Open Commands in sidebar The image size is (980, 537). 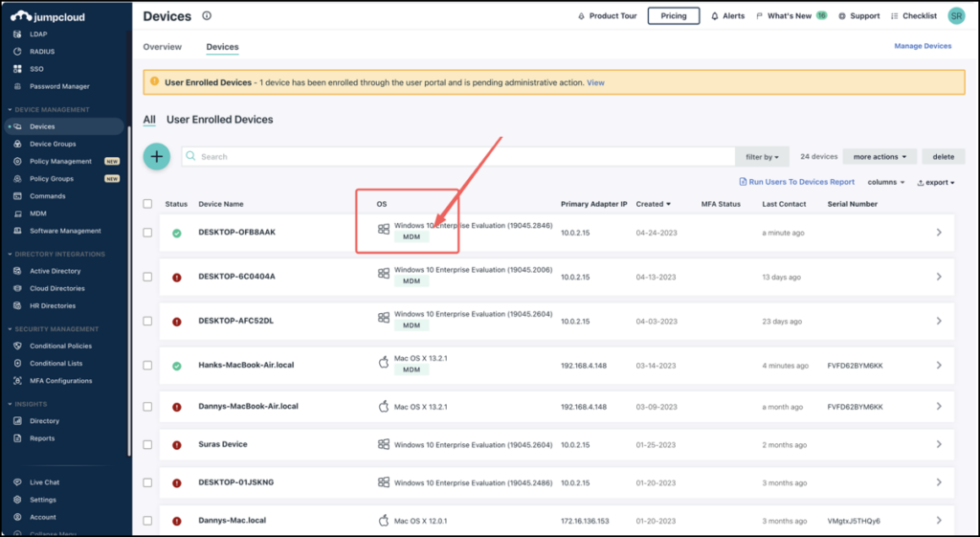[x=48, y=196]
